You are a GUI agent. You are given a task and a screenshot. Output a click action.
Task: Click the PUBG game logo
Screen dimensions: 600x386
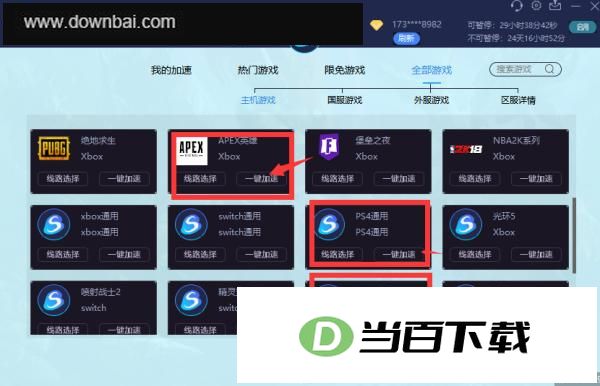54,148
